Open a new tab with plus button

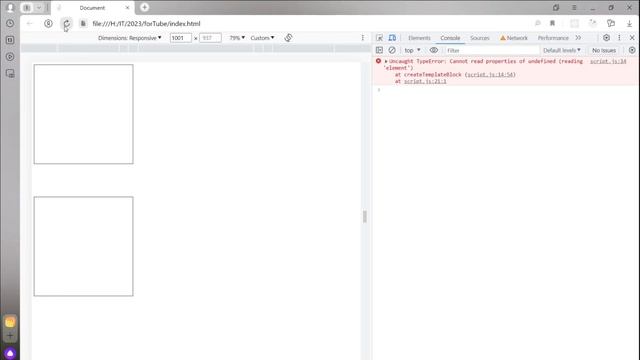(x=144, y=7)
